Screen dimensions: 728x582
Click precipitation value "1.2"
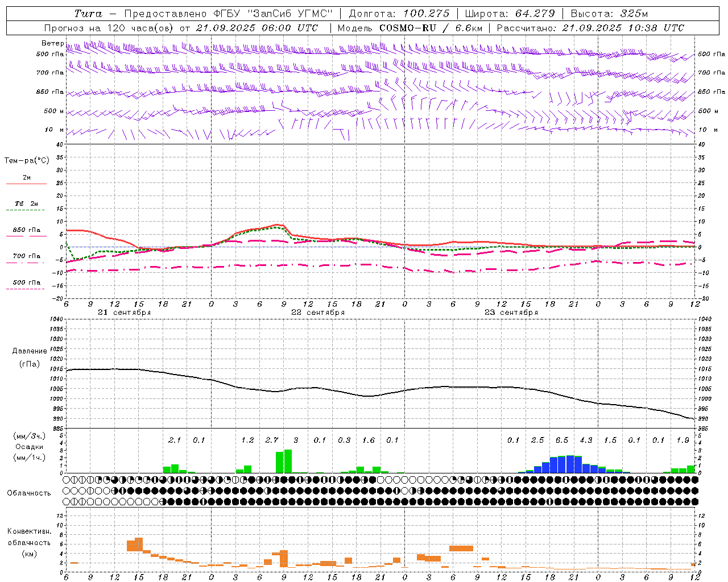(x=247, y=440)
